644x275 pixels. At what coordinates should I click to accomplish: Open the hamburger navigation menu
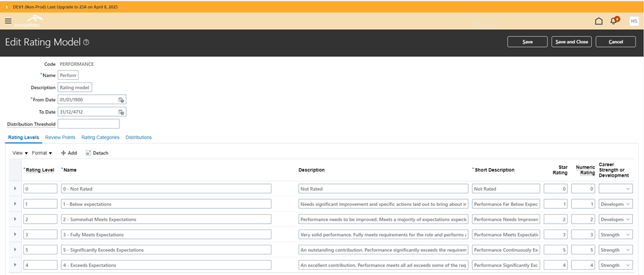click(8, 21)
